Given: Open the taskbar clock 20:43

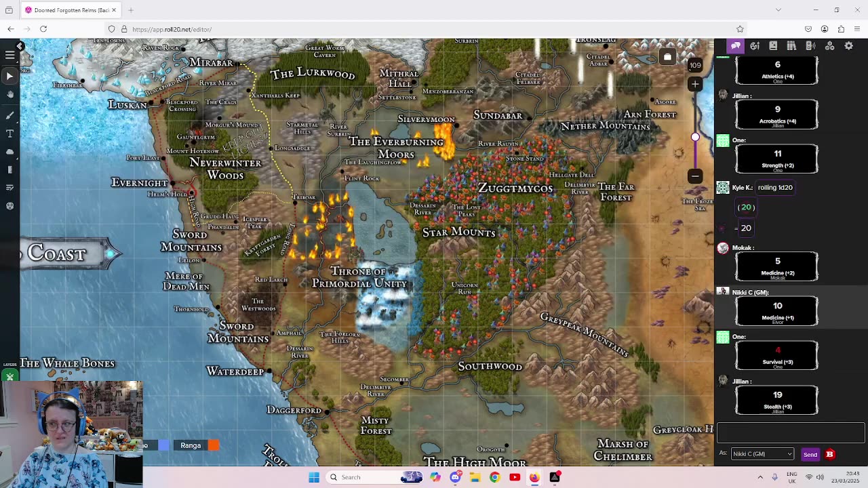Looking at the screenshot, I should [x=844, y=477].
